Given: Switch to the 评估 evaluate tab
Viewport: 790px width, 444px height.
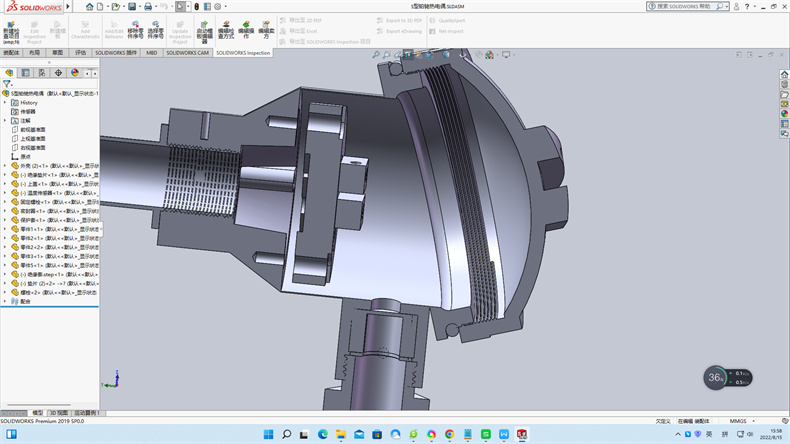Looking at the screenshot, I should [x=81, y=52].
